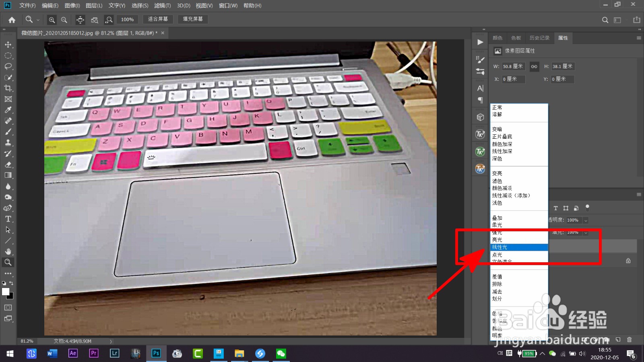Select the Move tool
644x362 pixels.
[8, 45]
